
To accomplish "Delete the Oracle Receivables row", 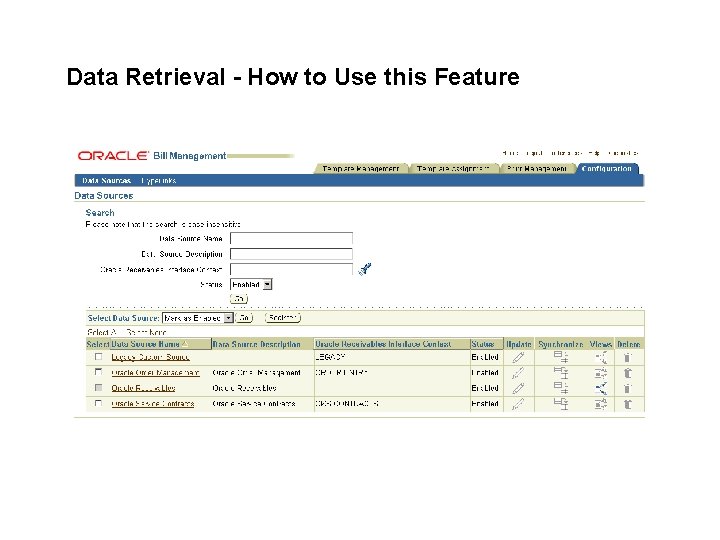I will tap(628, 388).
